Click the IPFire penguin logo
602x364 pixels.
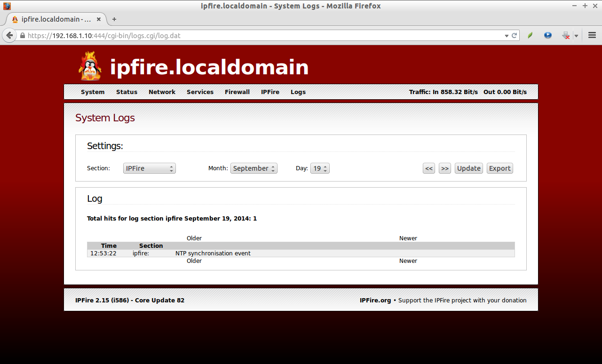[x=90, y=66]
